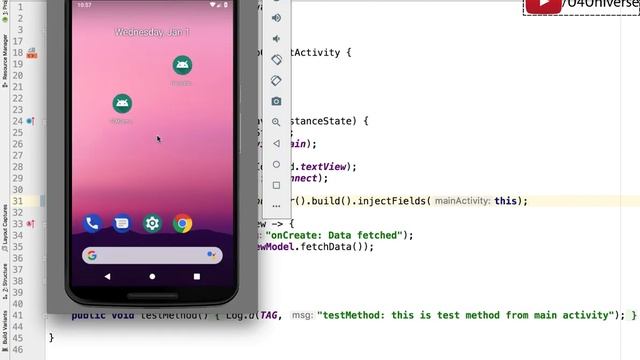The image size is (640, 360).
Task: Open the Resource Manager side tab
Action: coord(4,61)
